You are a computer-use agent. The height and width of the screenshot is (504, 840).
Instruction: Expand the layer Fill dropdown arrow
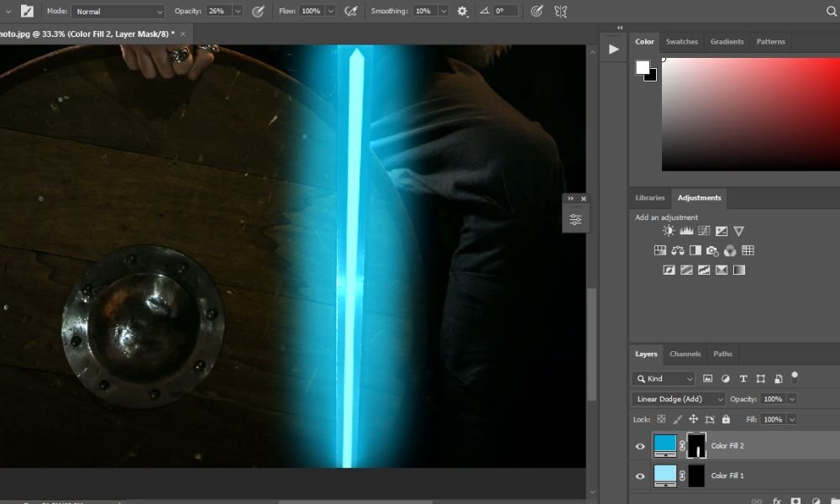(x=792, y=419)
